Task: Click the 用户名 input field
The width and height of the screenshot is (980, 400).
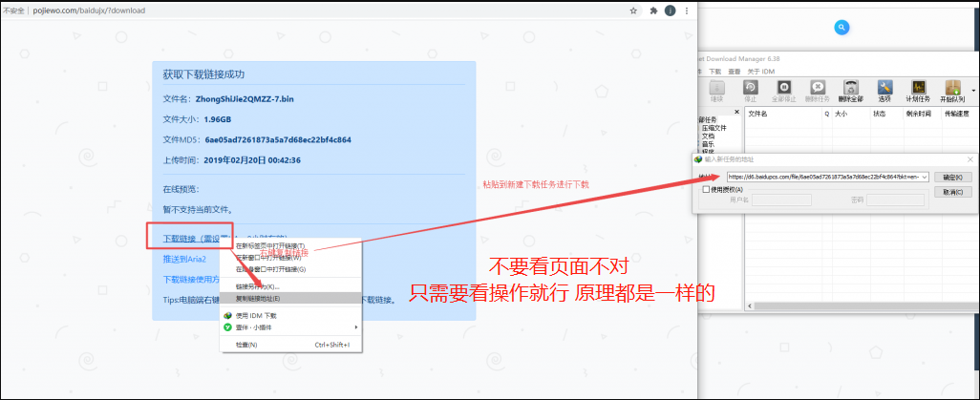Action: click(x=782, y=200)
